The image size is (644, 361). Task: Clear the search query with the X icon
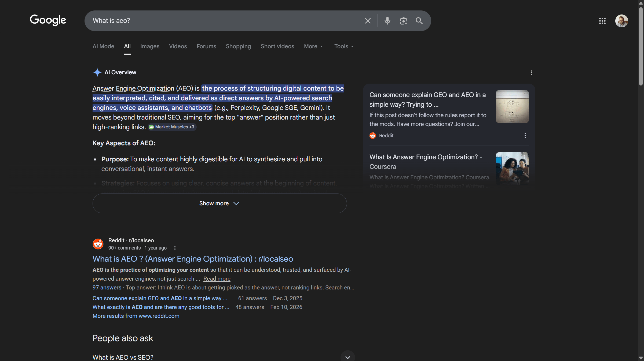click(x=368, y=21)
